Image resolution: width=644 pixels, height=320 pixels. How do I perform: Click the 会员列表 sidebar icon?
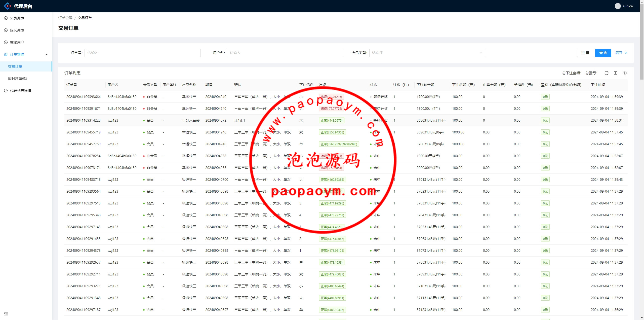[6, 18]
